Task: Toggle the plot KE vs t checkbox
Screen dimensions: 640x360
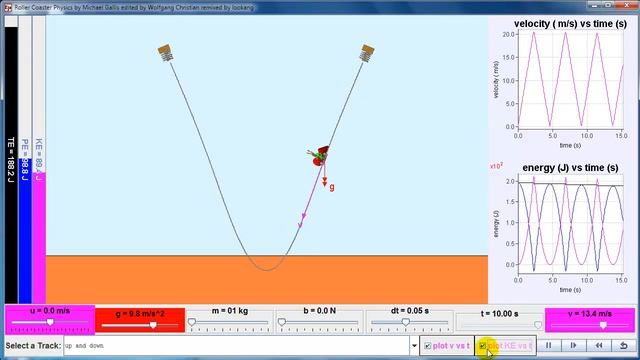Action: point(482,346)
